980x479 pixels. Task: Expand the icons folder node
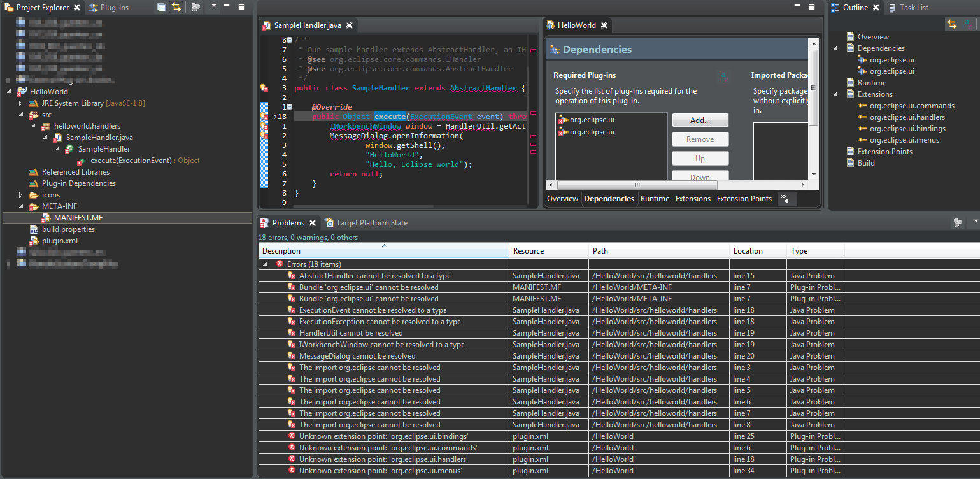(20, 195)
